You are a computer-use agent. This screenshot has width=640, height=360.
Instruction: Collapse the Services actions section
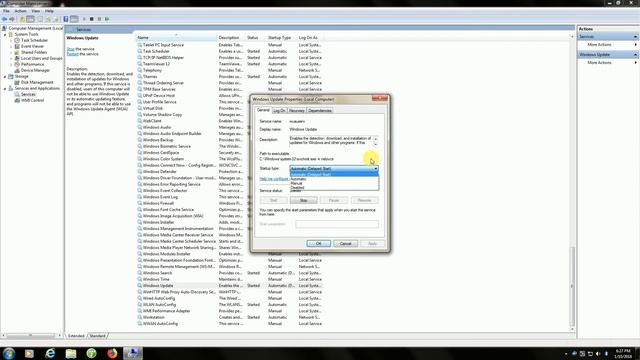[635, 37]
